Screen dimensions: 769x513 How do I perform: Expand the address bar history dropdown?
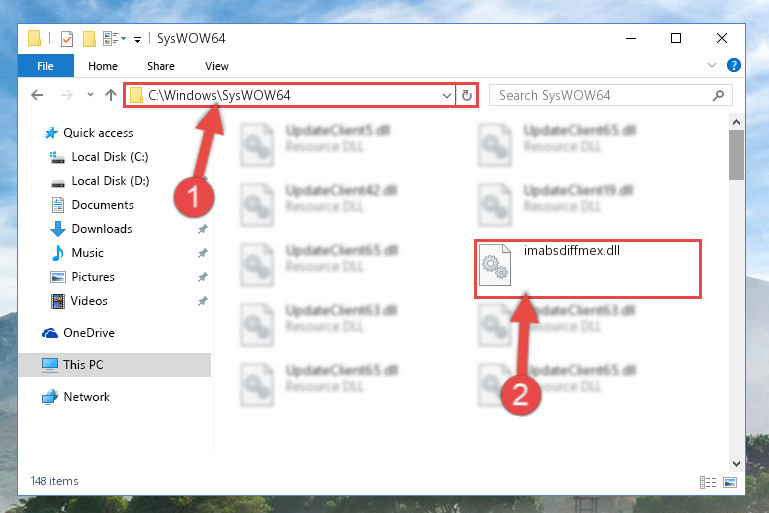tap(446, 96)
